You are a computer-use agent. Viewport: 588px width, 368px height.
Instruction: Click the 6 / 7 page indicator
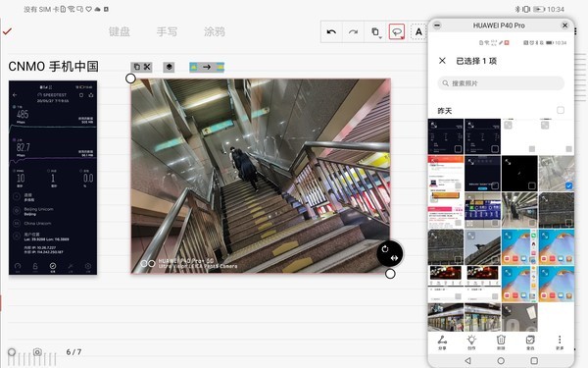pos(73,352)
